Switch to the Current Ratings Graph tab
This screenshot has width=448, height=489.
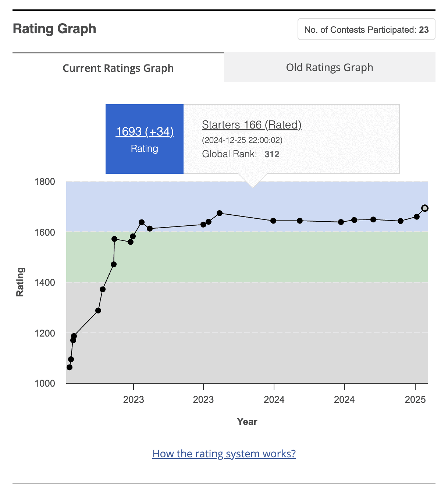(118, 68)
